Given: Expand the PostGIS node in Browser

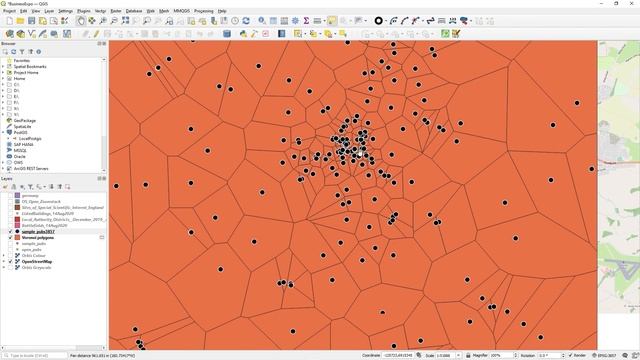Looking at the screenshot, I should tap(3, 133).
